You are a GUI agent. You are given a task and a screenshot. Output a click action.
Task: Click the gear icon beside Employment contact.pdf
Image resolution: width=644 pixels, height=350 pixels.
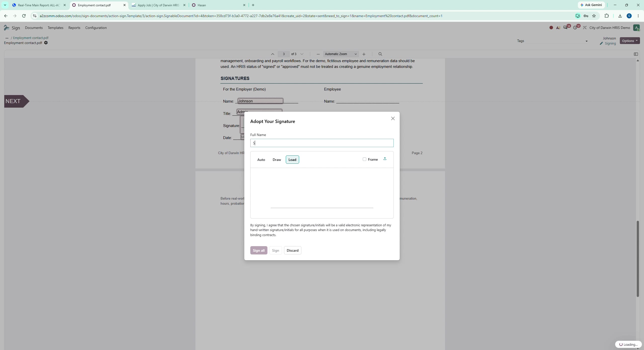pos(46,43)
